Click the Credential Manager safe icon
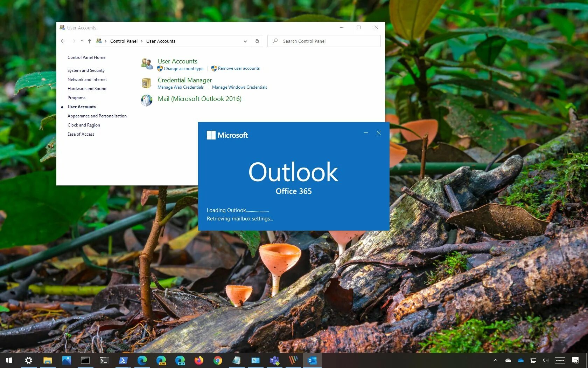The height and width of the screenshot is (368, 588). [x=146, y=83]
